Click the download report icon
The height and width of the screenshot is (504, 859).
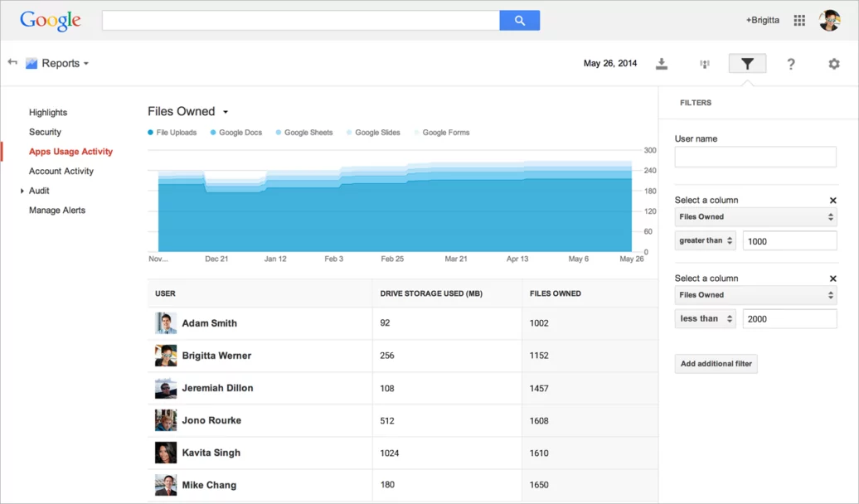click(x=662, y=63)
